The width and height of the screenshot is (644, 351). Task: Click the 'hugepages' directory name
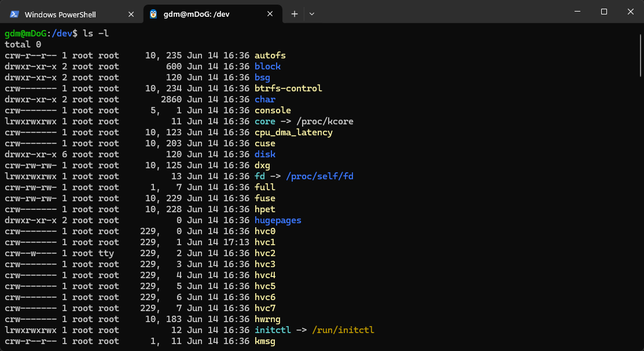click(x=278, y=220)
